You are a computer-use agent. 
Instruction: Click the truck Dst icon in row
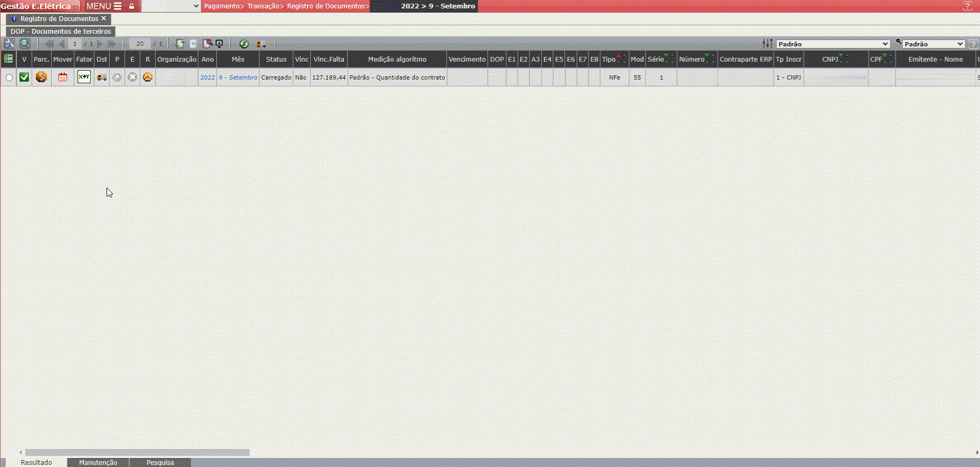click(x=102, y=77)
